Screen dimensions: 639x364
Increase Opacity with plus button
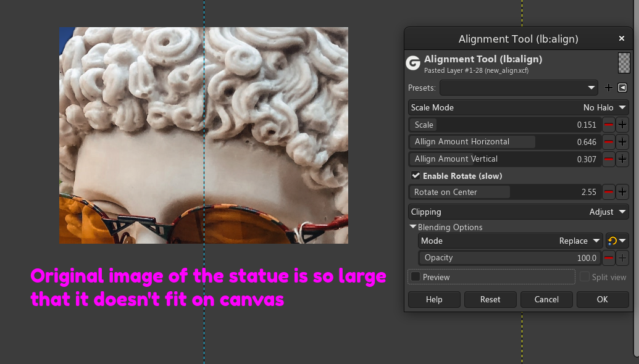622,258
